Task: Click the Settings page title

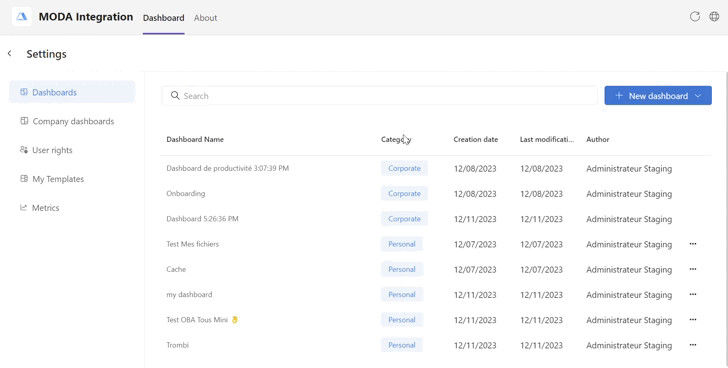Action: click(46, 54)
